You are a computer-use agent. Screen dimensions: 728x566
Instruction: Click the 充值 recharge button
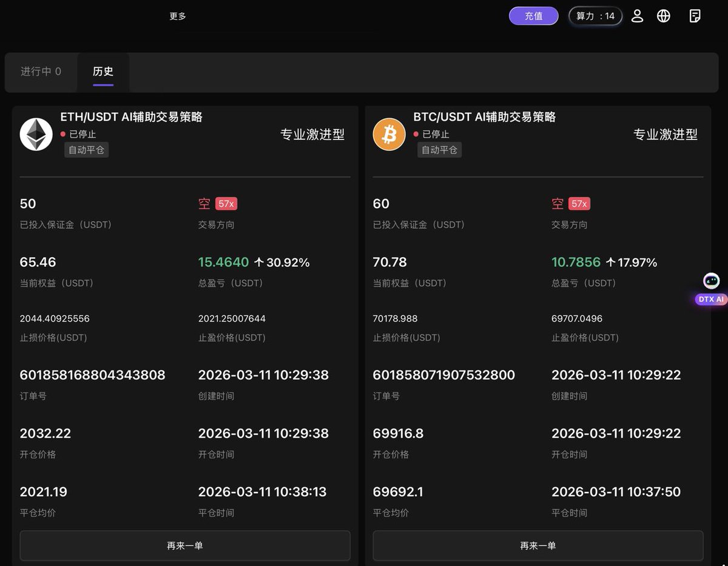point(533,16)
